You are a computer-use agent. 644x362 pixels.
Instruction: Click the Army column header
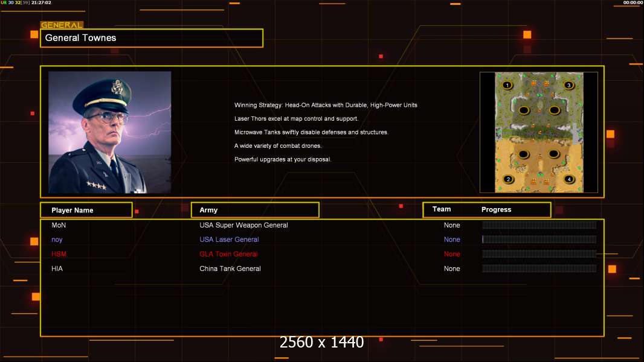point(255,210)
